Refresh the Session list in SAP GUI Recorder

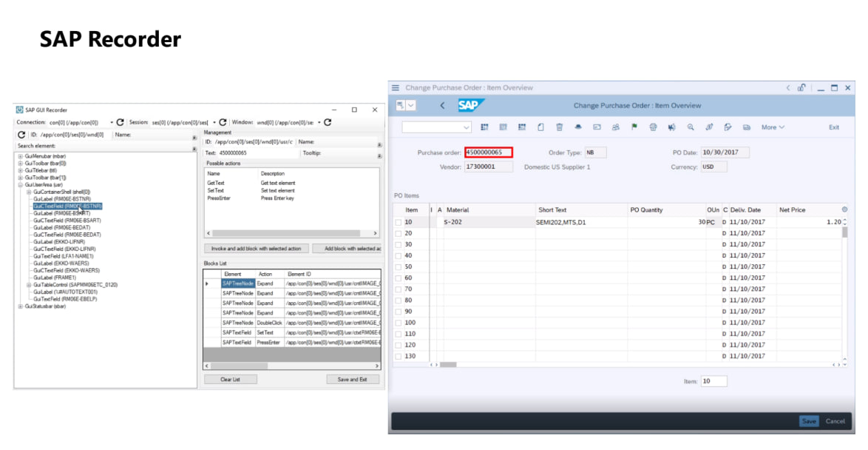[x=223, y=122]
